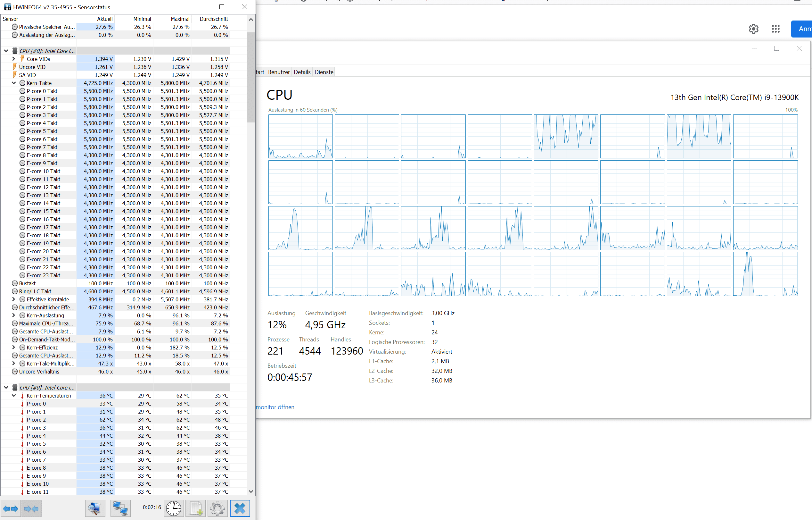Viewport: 812px width, 520px height.
Task: Open HWiNFO sensor settings gear
Action: pos(217,508)
